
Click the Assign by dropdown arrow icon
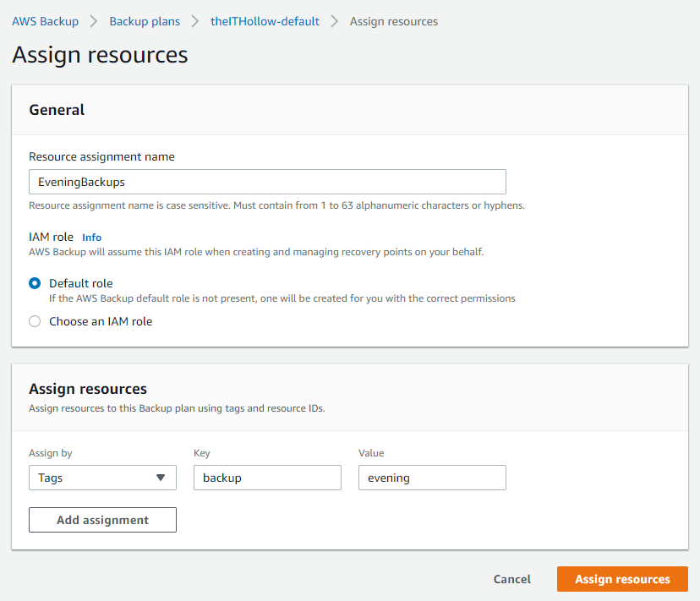click(x=161, y=478)
